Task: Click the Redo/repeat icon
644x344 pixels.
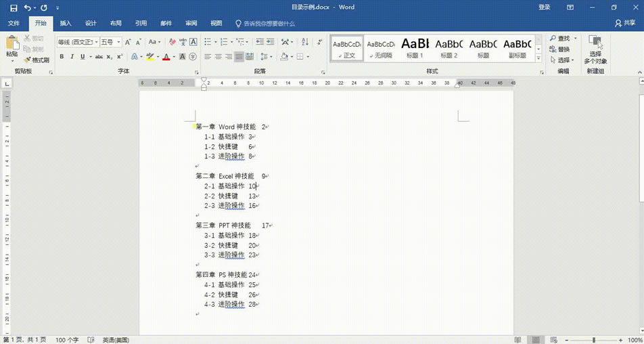Action: coord(44,8)
